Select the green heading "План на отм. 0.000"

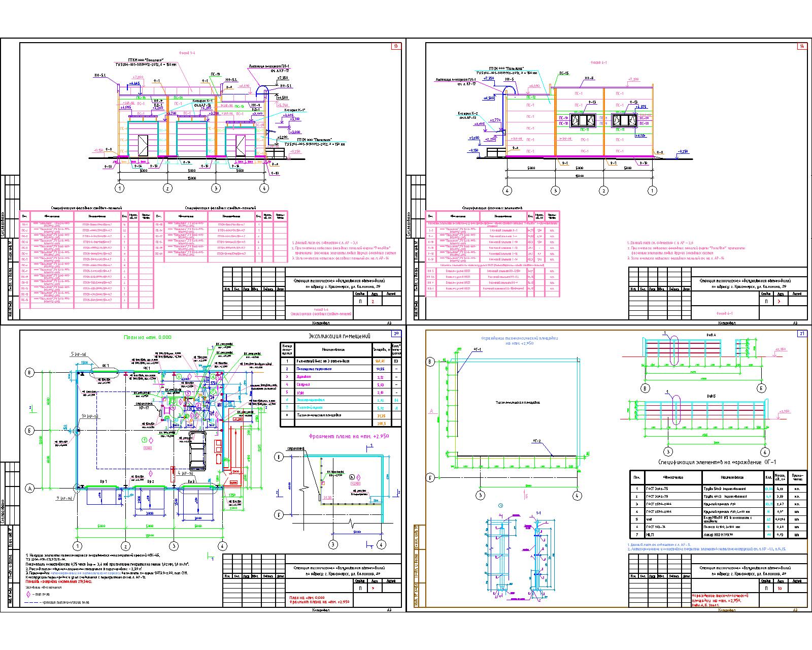point(148,337)
